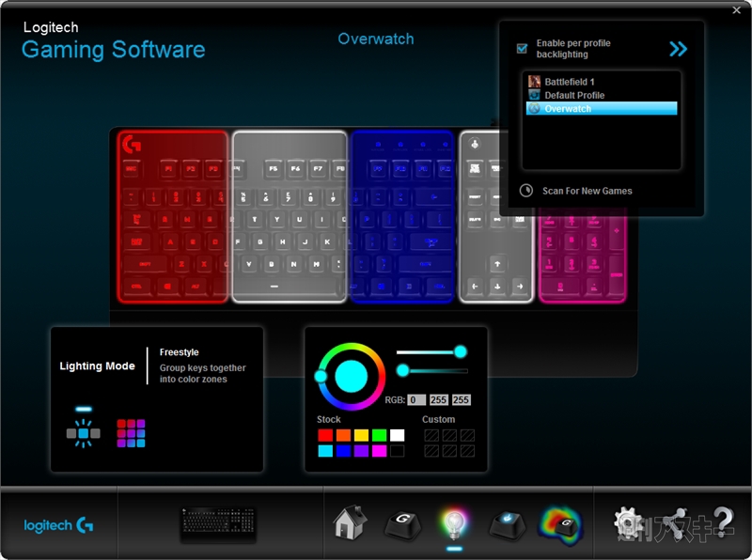Click the green RGB value field

pos(438,400)
